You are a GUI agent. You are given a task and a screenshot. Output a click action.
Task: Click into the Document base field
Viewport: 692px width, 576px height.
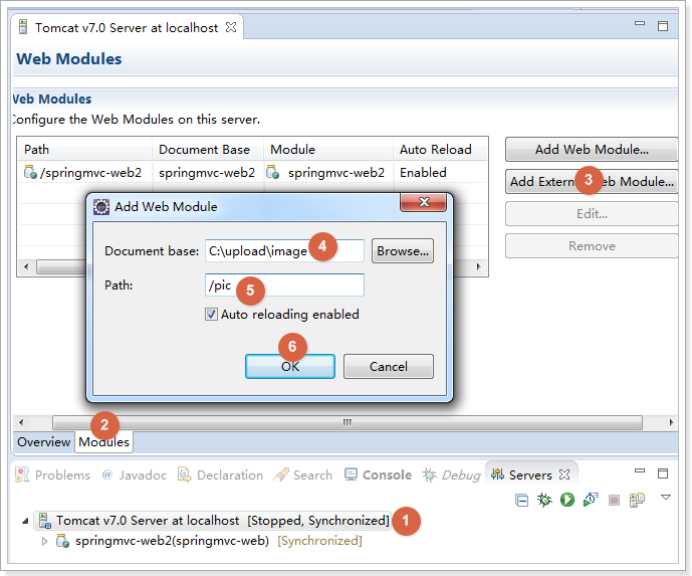coord(284,251)
